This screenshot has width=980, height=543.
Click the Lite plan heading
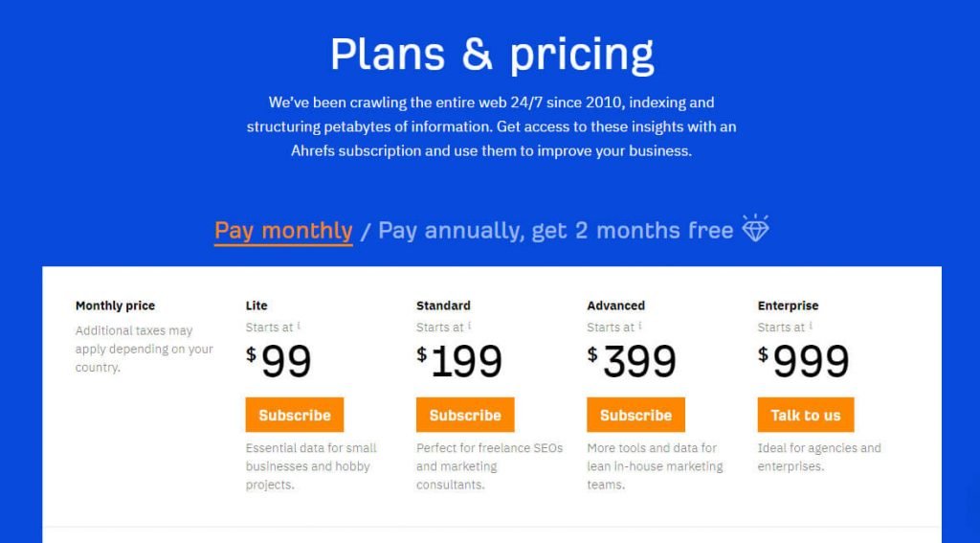coord(256,305)
